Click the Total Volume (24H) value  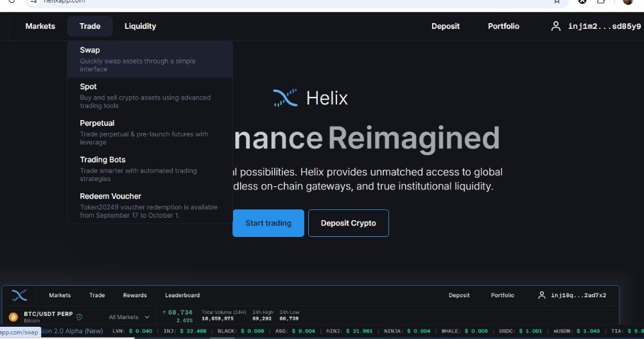[x=218, y=318]
